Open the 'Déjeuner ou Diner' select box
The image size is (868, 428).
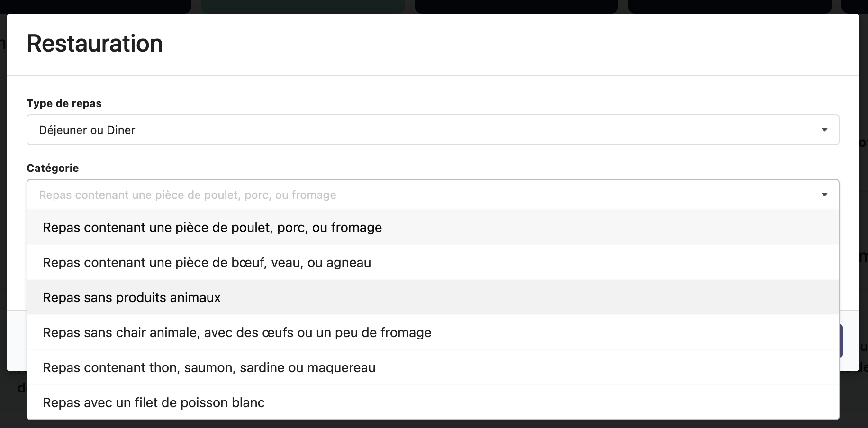pyautogui.click(x=426, y=130)
